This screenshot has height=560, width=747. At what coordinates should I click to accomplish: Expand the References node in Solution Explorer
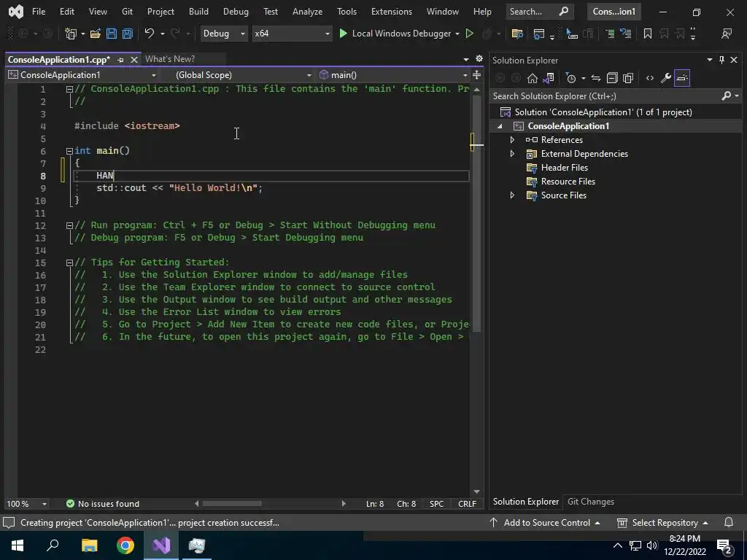(512, 139)
